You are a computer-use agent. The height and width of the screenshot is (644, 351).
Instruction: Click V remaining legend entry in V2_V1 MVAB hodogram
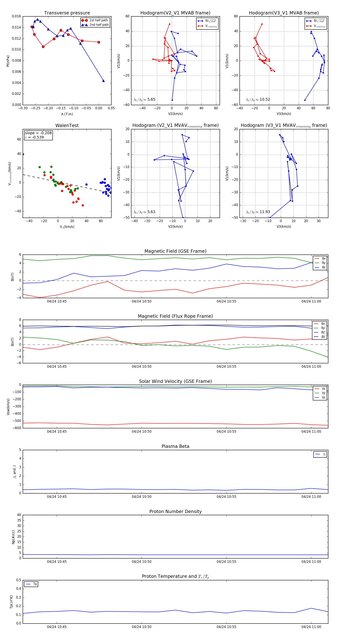click(207, 26)
